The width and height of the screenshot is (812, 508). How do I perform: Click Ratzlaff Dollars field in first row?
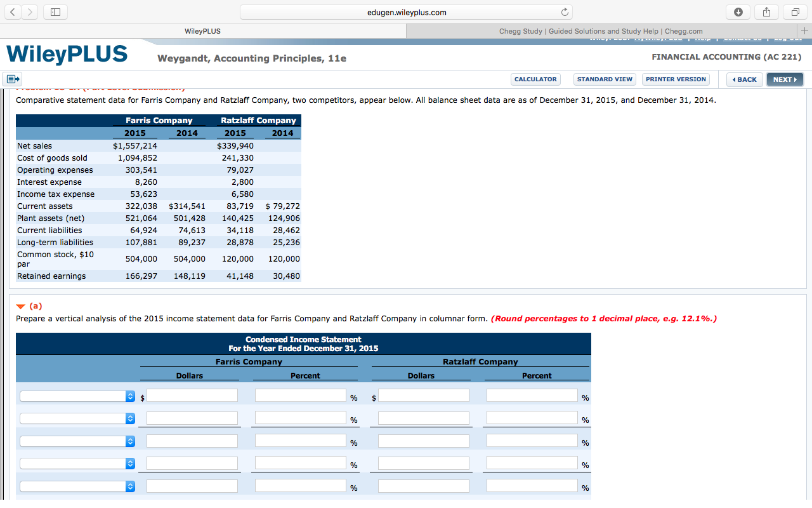click(424, 396)
